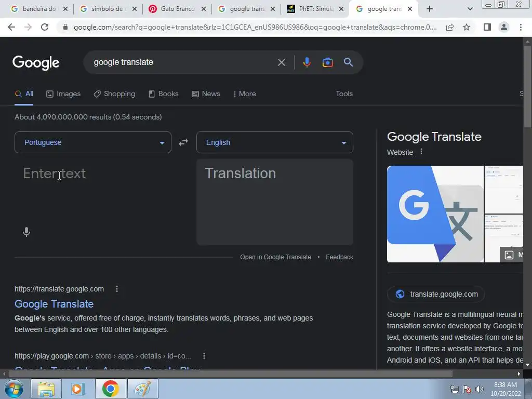This screenshot has height=399, width=532.
Task: Swap Portuguese and English languages
Action: [x=183, y=142]
